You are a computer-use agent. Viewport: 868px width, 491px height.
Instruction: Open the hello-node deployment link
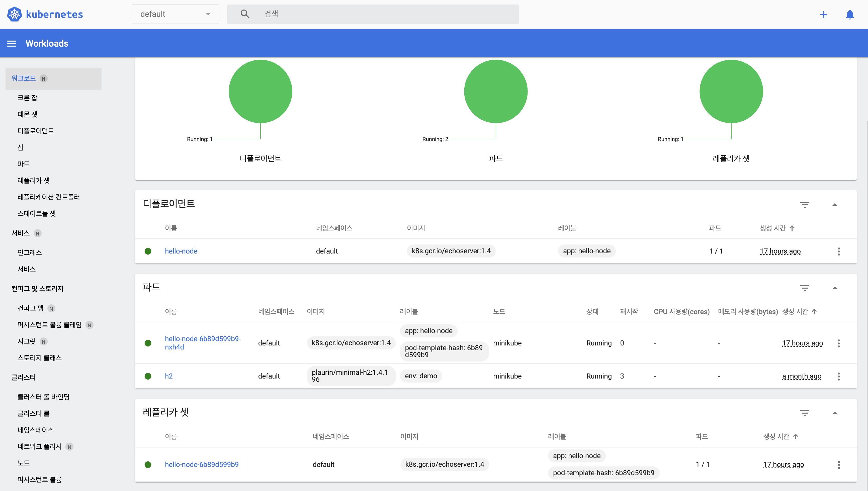click(181, 251)
